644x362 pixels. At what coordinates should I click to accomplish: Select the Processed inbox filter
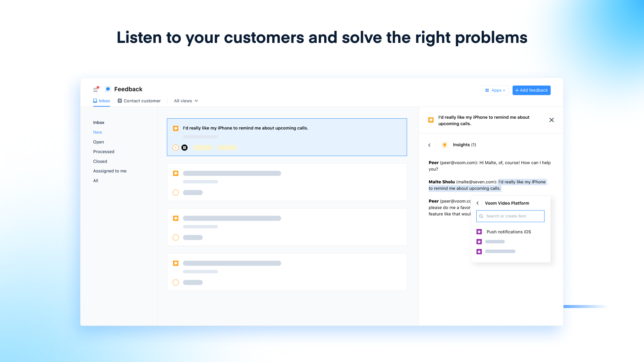pos(104,152)
